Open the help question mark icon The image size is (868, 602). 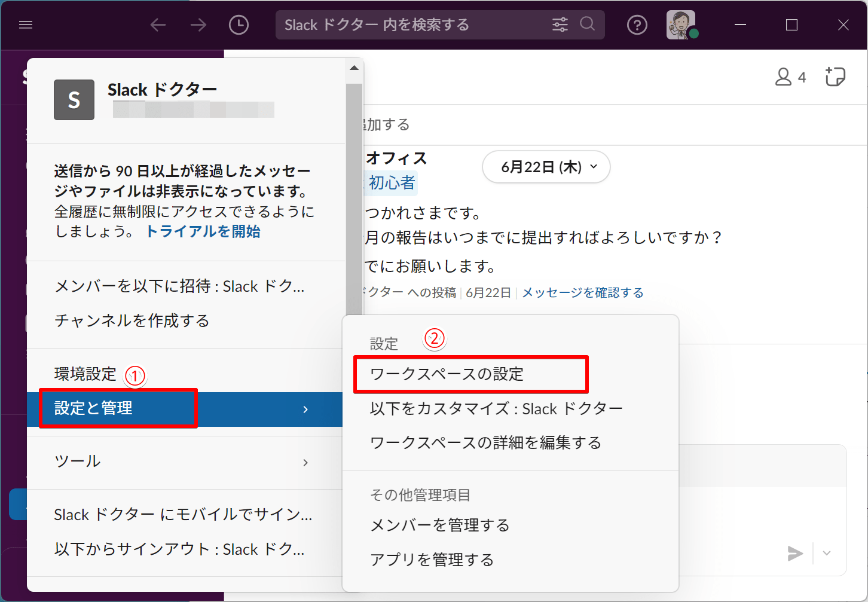637,25
